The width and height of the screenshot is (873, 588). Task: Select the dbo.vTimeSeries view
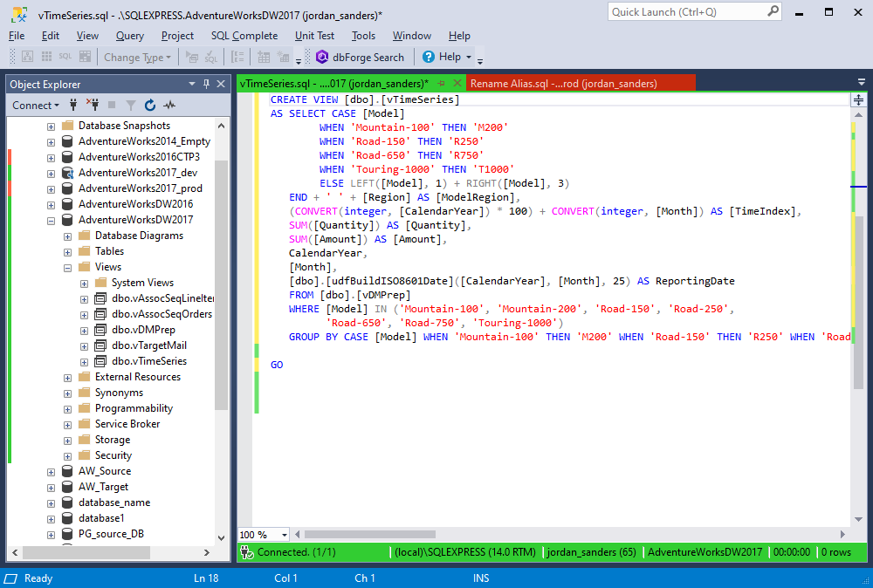(x=149, y=361)
